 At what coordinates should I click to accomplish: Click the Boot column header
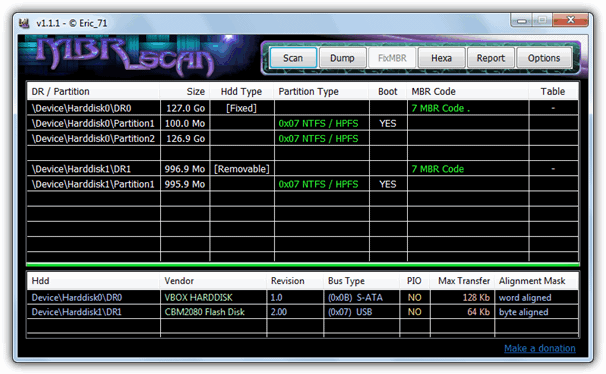pyautogui.click(x=388, y=92)
